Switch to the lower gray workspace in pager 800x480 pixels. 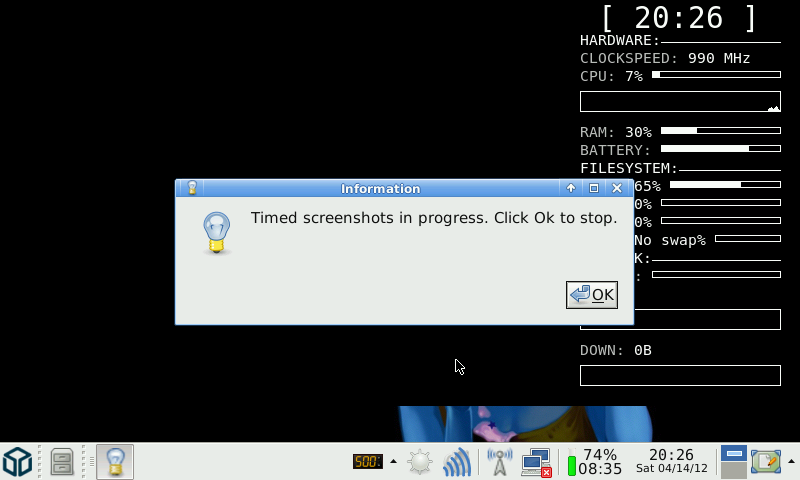click(734, 470)
